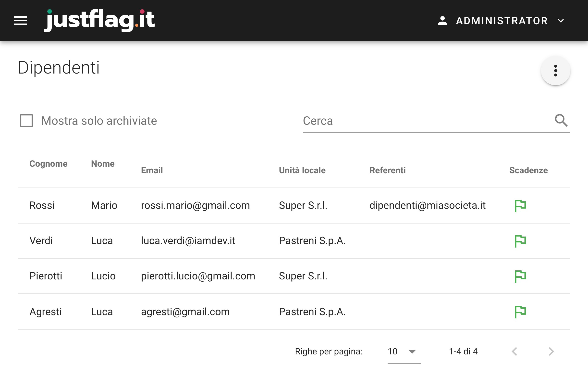Open the hamburger navigation menu
588x375 pixels.
21,21
